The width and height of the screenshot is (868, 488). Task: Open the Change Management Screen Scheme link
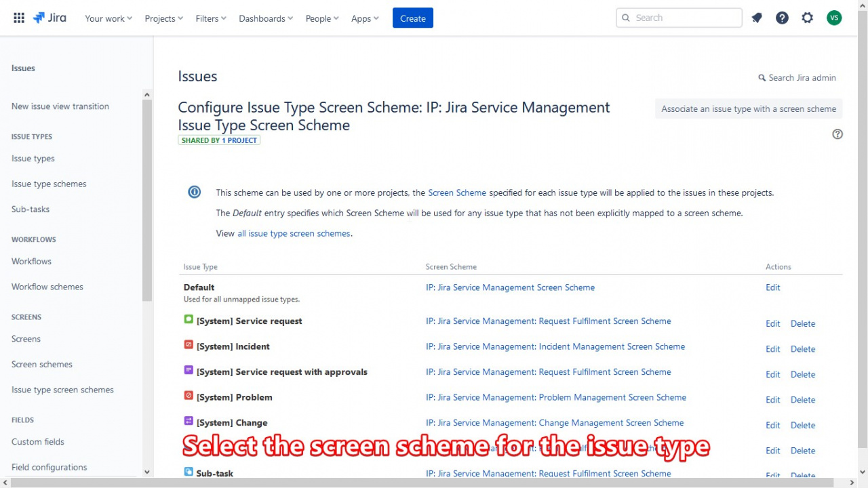point(555,423)
